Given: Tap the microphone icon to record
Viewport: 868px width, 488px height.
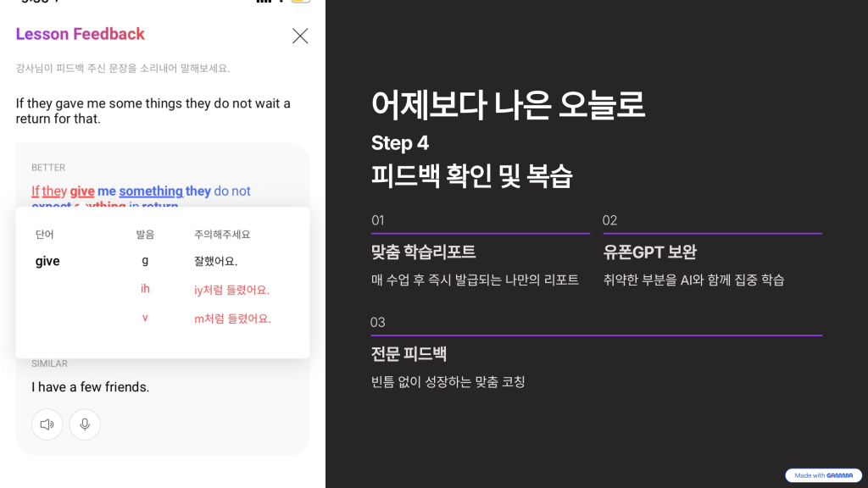Looking at the screenshot, I should click(85, 424).
